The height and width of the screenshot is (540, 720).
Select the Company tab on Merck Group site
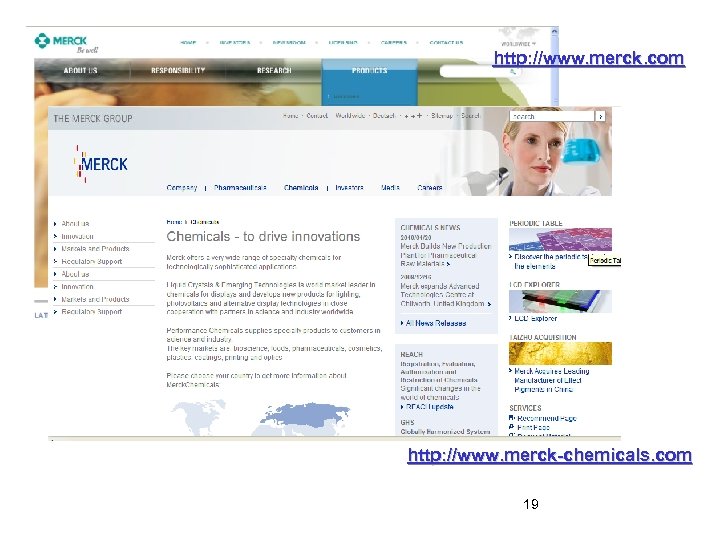pyautogui.click(x=182, y=187)
